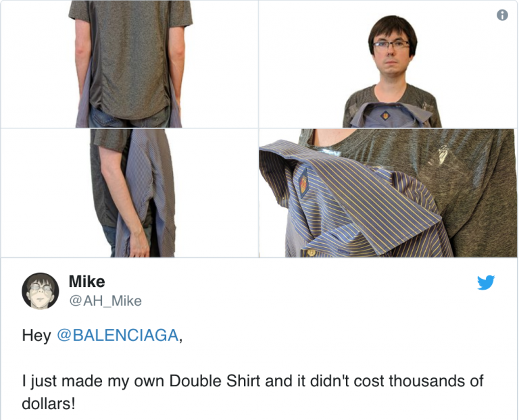Click the shirt button in close-up photo

click(311, 253)
